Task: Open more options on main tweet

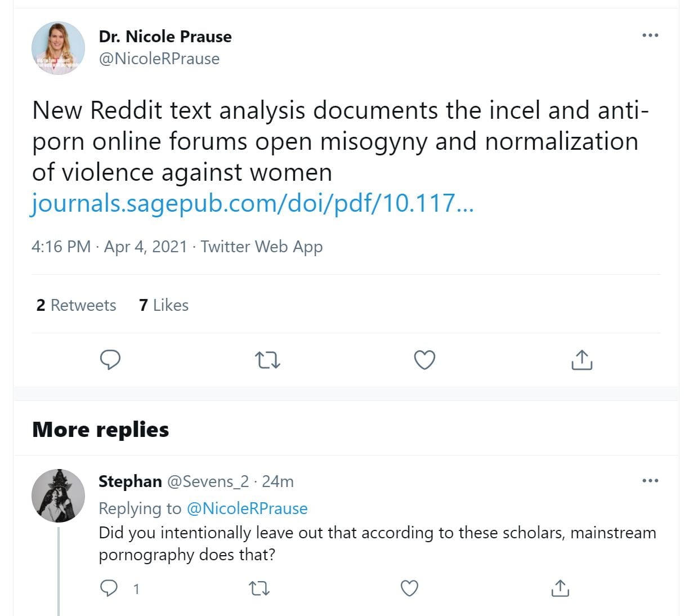Action: (650, 35)
